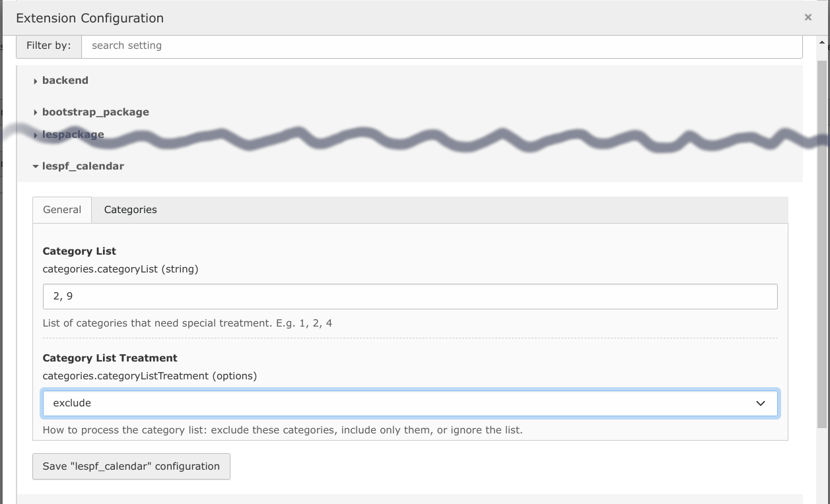Click the Category List input containing 2, 9
Viewport: 830px width, 504px height.
click(x=409, y=297)
